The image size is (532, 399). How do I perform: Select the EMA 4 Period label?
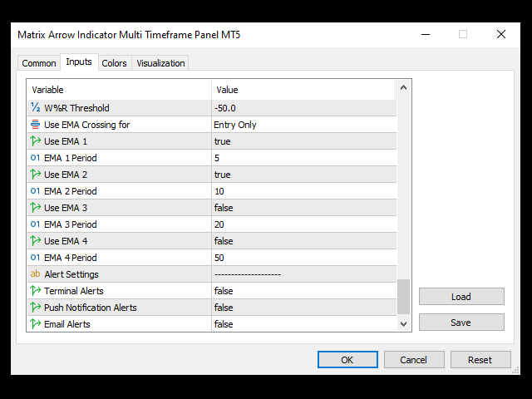pyautogui.click(x=70, y=258)
